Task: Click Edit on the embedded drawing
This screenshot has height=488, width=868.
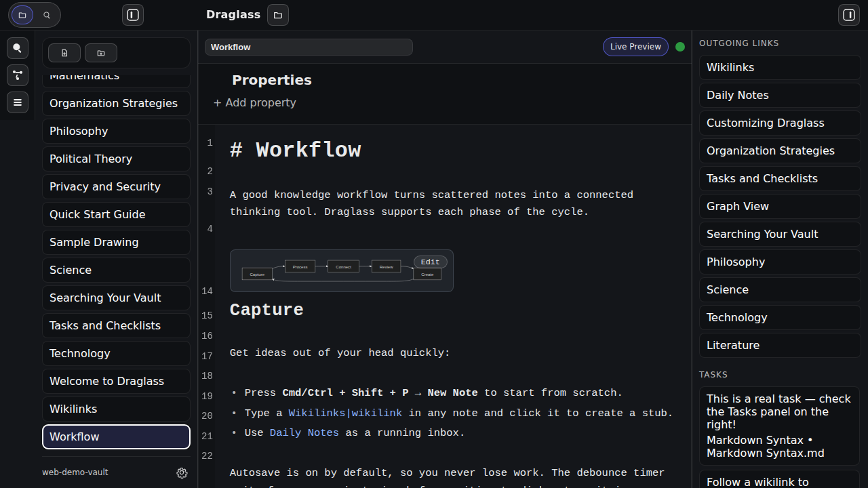Action: (431, 262)
